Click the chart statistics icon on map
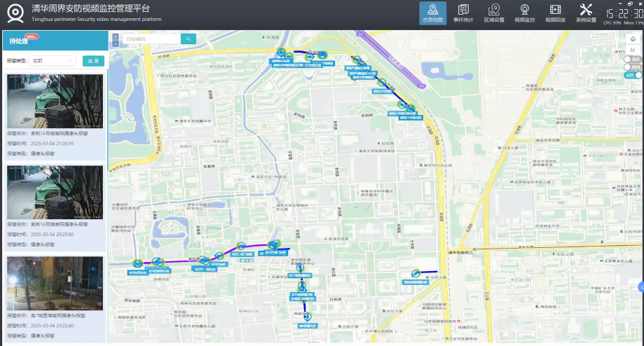The height and width of the screenshot is (346, 644). pos(633,50)
